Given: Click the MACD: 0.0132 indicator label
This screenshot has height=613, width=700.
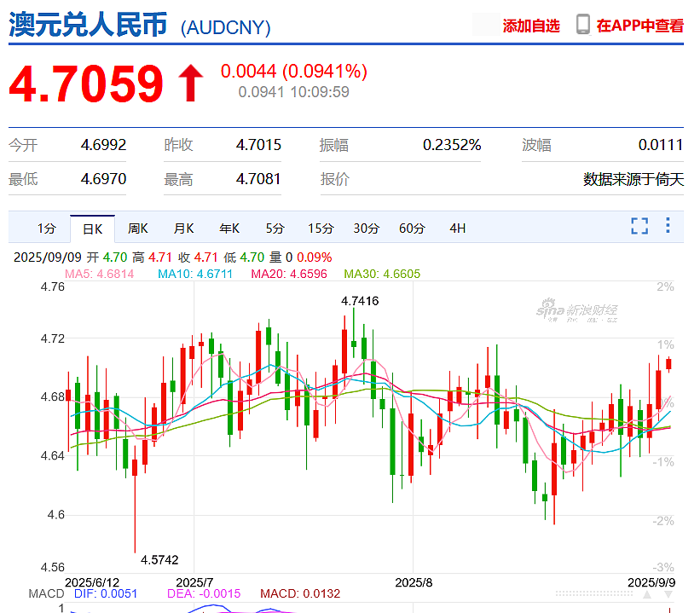Looking at the screenshot, I should 300,593.
